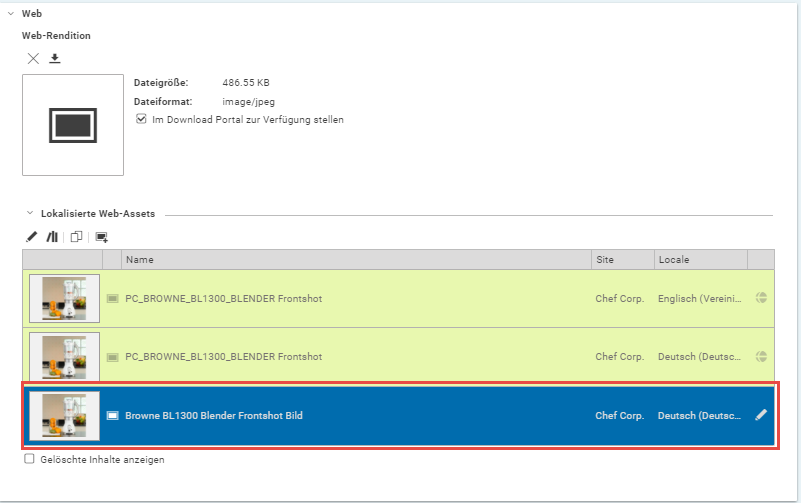
Task: Click the Web-Rendition preview thumbnail
Action: click(73, 125)
